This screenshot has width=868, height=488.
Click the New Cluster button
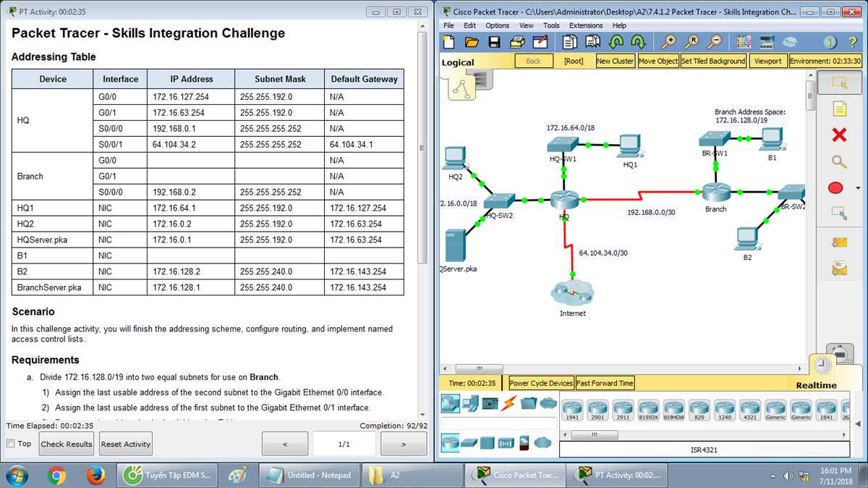coord(615,61)
